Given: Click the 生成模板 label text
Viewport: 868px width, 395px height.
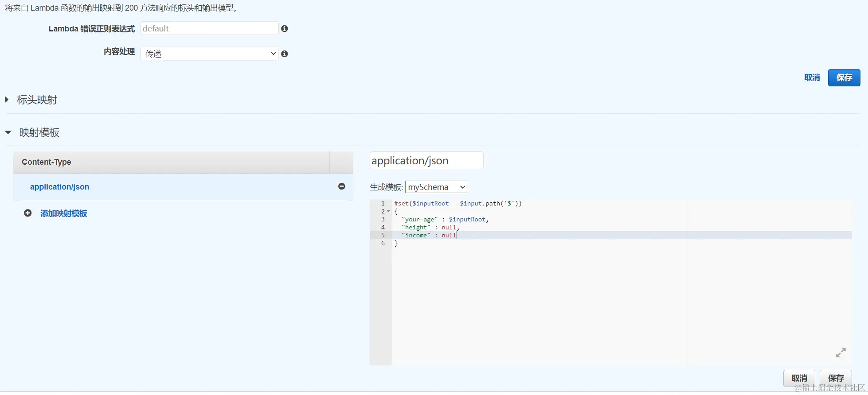Looking at the screenshot, I should tap(386, 187).
